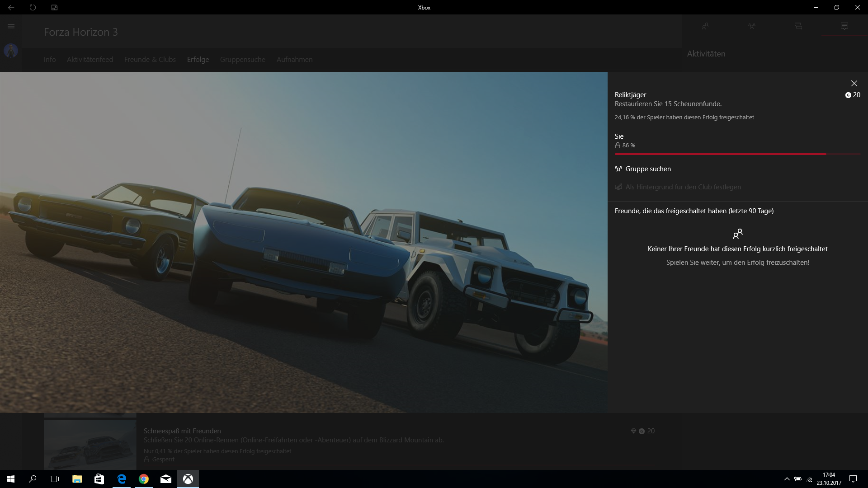Open the Windows Start menu
The width and height of the screenshot is (868, 488).
pyautogui.click(x=11, y=479)
